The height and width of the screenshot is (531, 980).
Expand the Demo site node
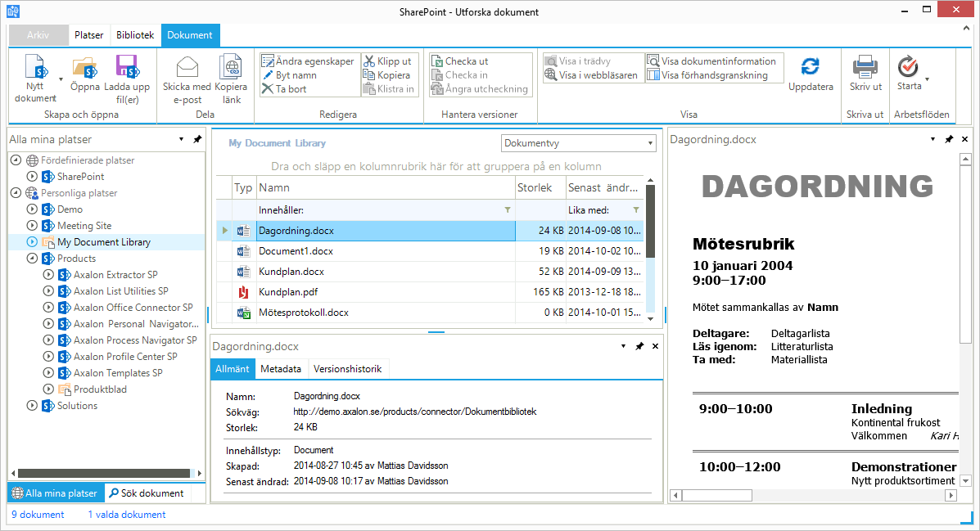tap(32, 209)
